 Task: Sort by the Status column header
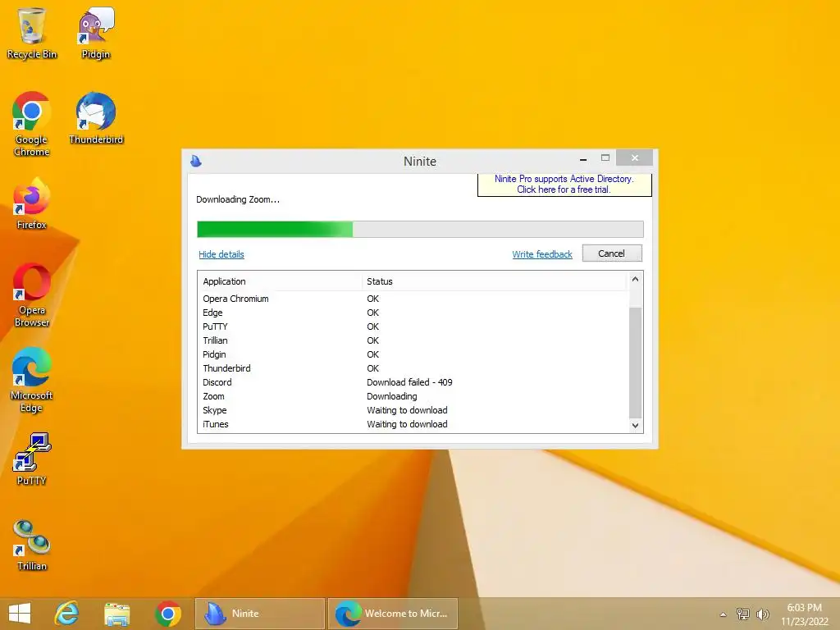click(494, 281)
